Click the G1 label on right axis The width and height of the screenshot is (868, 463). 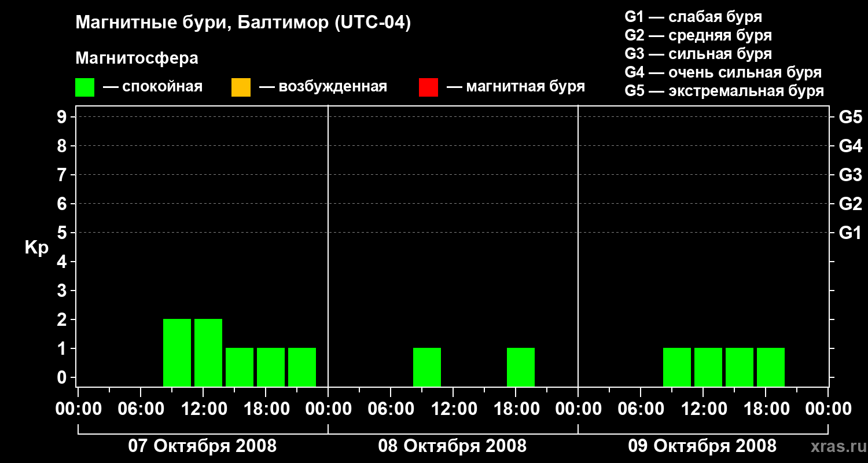[x=851, y=233]
